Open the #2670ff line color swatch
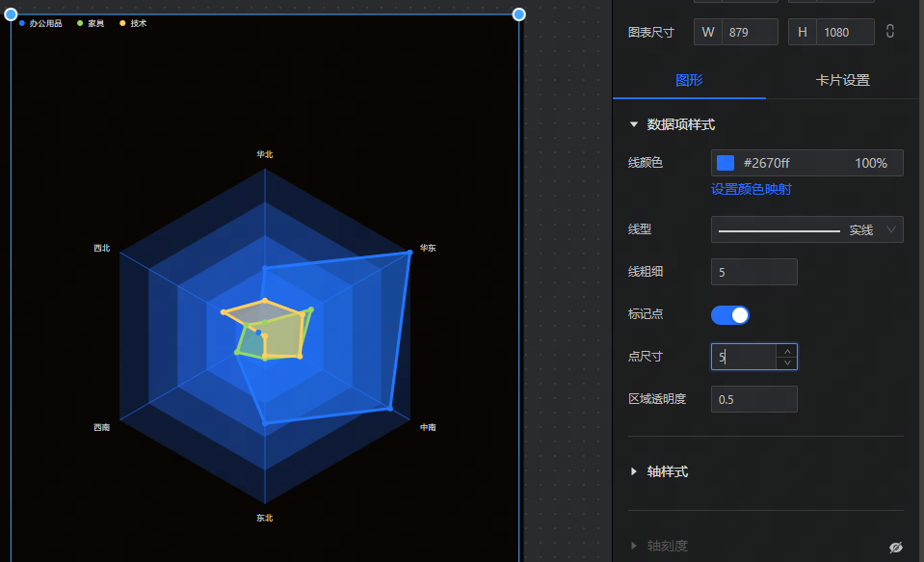 [726, 163]
